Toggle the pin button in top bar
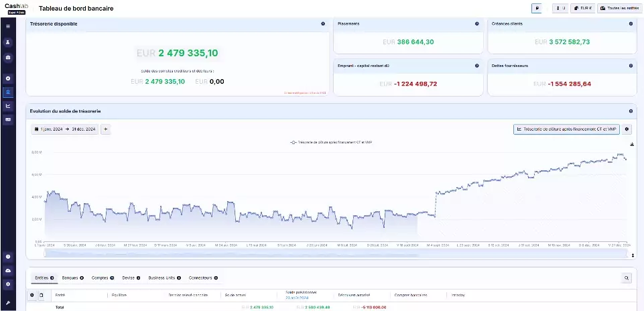The width and height of the screenshot is (644, 311). tap(536, 8)
